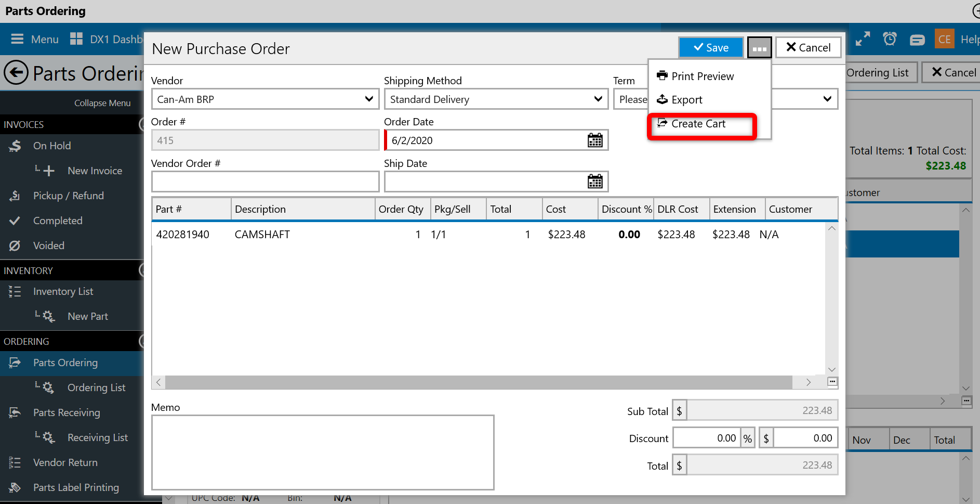Click the table scroll-left arrow
Viewport: 980px width, 504px height.
pos(158,382)
